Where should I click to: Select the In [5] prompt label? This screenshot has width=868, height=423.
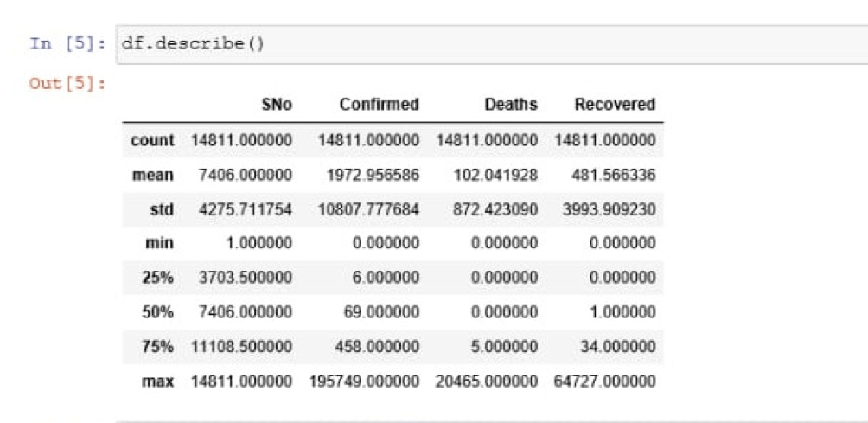67,44
